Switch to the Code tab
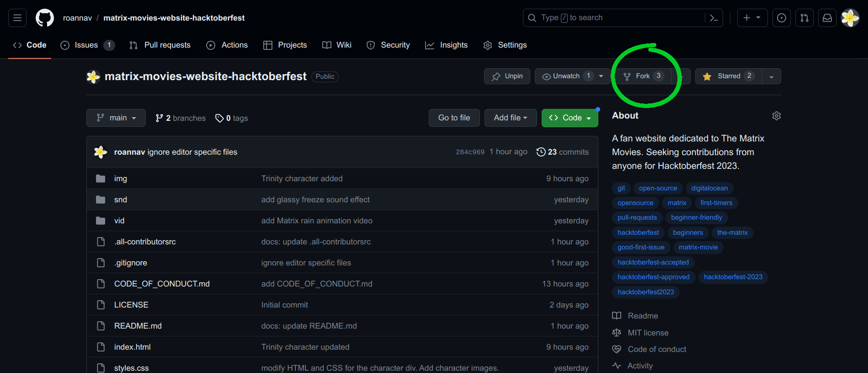Viewport: 868px width, 373px height. click(x=30, y=45)
